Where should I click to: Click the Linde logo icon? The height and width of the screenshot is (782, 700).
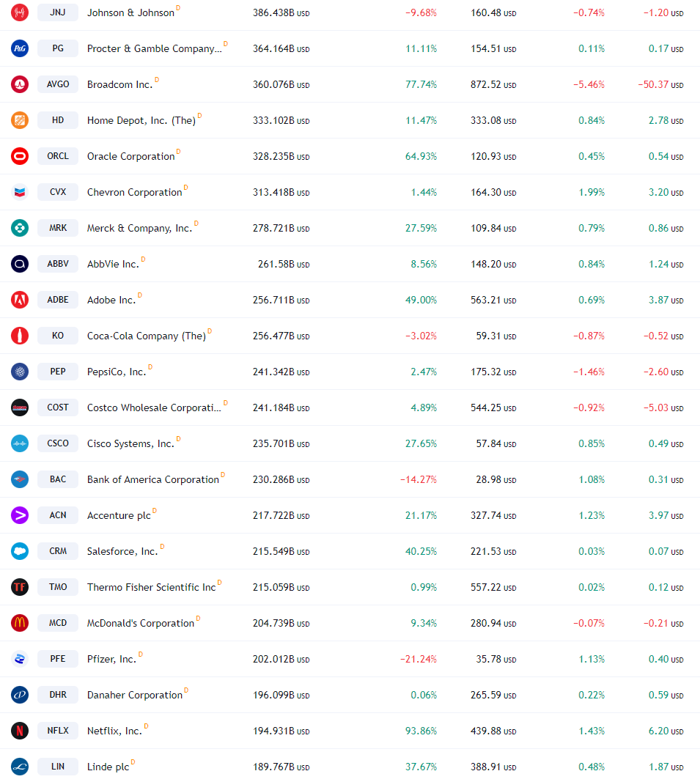click(20, 767)
